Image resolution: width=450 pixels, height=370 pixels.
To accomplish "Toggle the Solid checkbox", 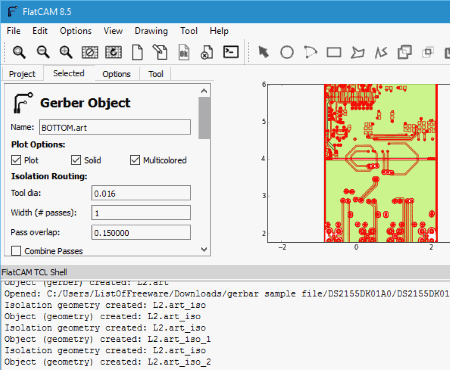I will 76,160.
